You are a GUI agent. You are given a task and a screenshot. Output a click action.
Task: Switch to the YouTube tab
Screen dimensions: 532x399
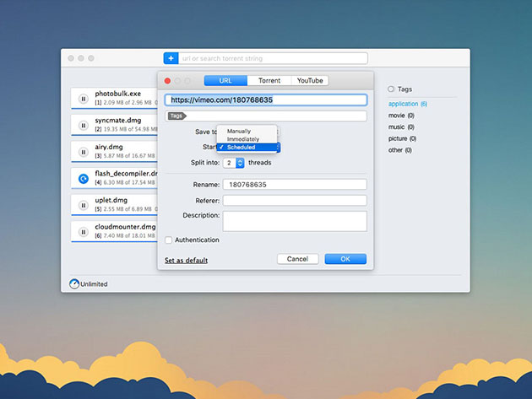click(x=309, y=81)
